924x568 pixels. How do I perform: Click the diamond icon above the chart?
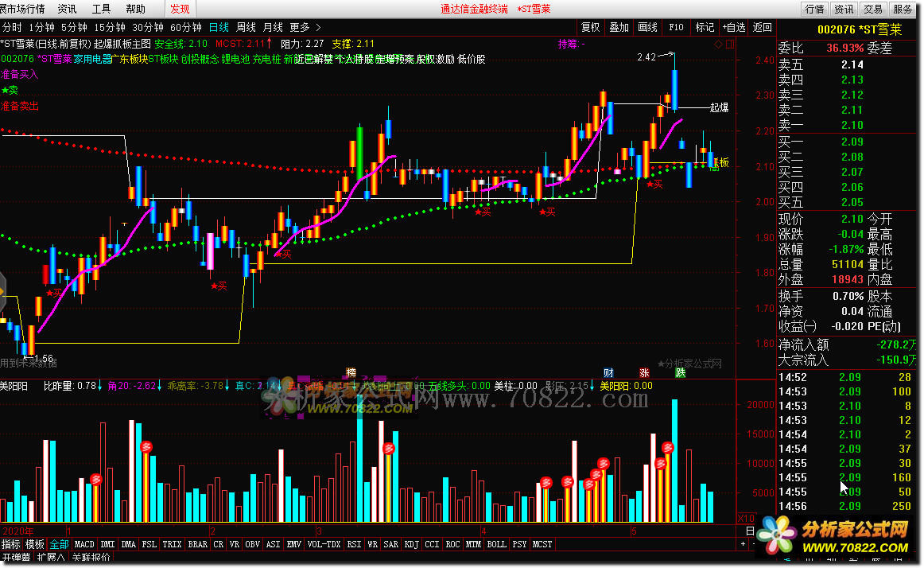point(718,45)
